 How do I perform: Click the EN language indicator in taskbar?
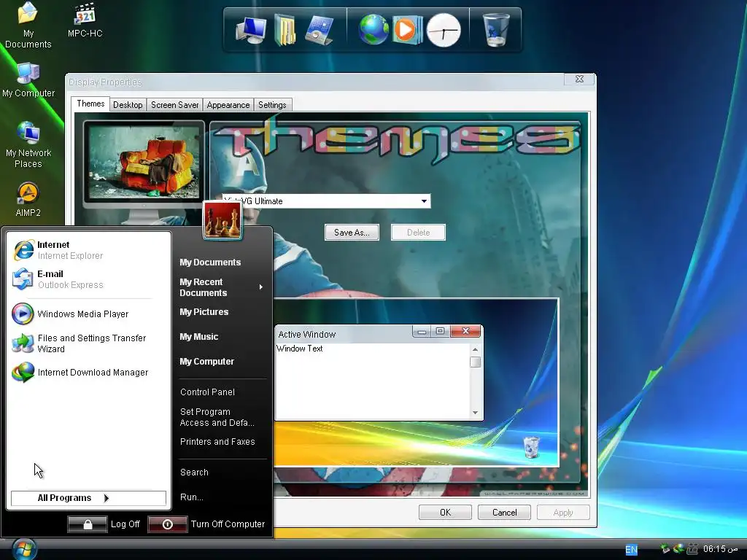[631, 550]
